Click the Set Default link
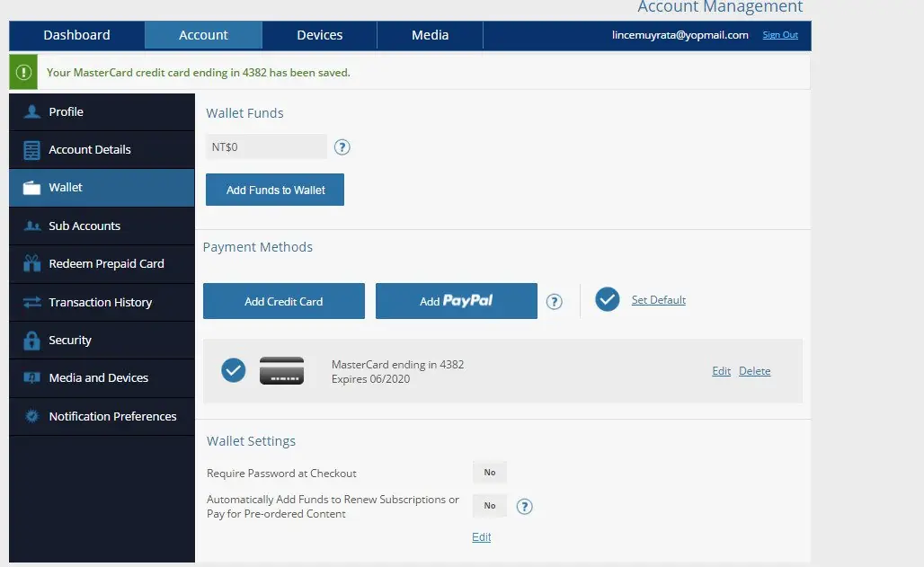The image size is (924, 567). point(658,299)
